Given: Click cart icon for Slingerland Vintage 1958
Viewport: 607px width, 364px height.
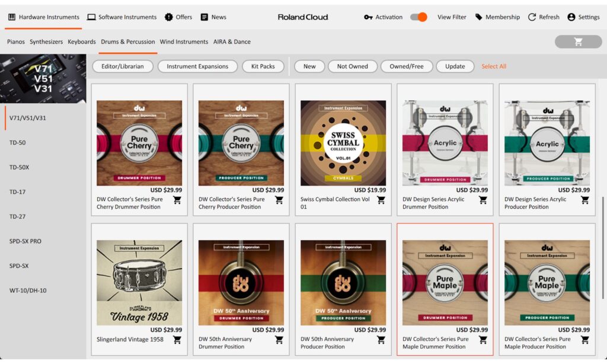Looking at the screenshot, I should point(177,340).
